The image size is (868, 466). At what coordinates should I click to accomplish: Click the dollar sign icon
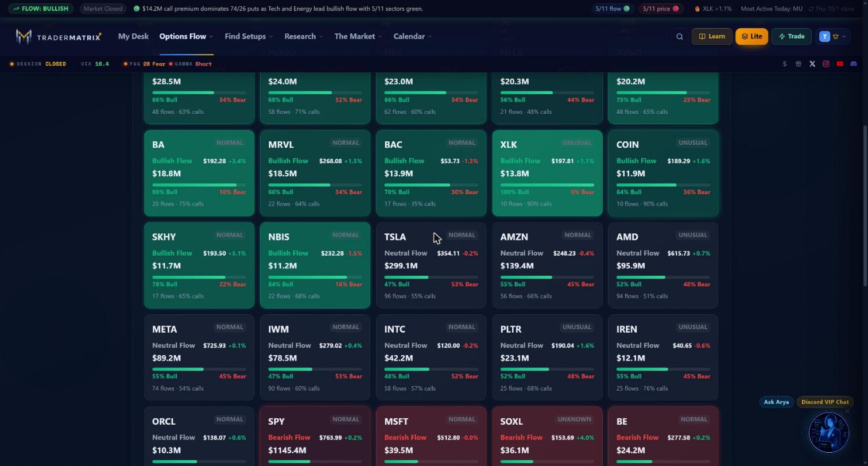click(x=785, y=64)
